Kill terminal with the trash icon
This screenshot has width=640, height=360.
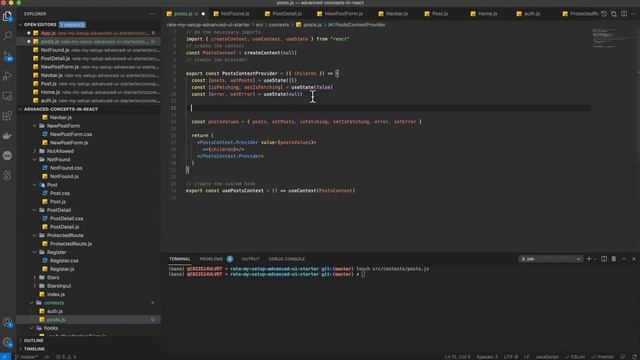click(x=613, y=259)
